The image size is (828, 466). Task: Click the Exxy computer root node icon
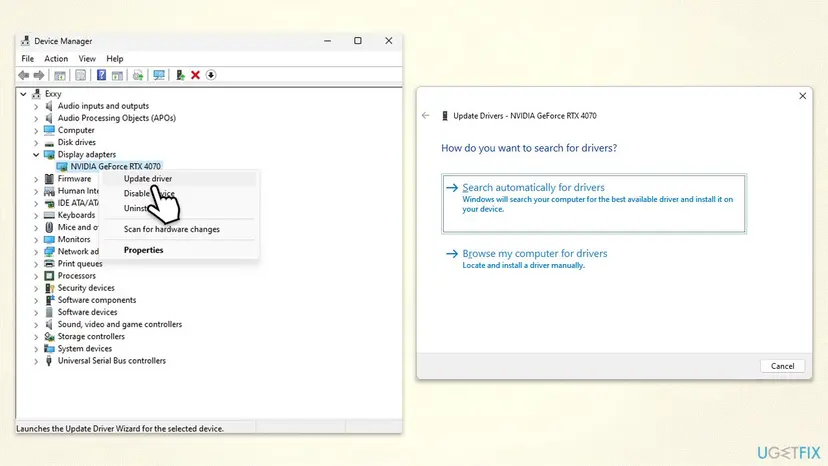tap(36, 94)
